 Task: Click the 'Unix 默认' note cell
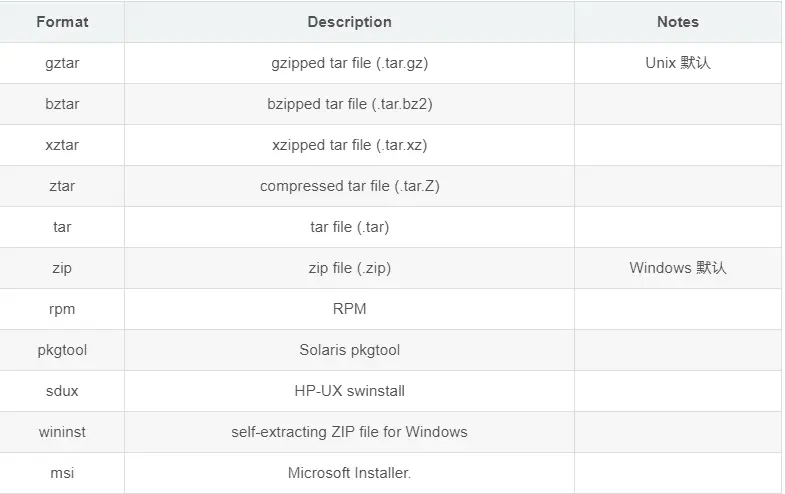tap(678, 63)
